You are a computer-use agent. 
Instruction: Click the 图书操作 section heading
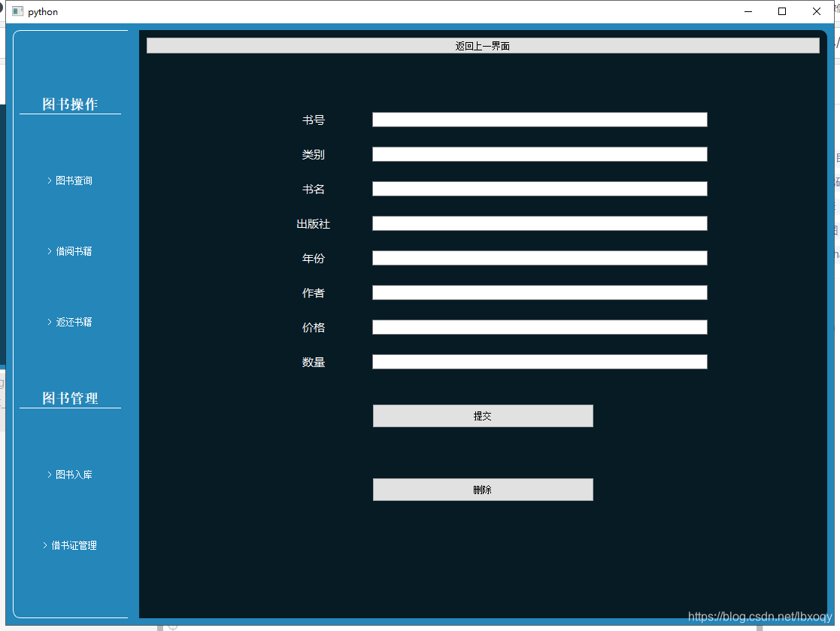70,104
